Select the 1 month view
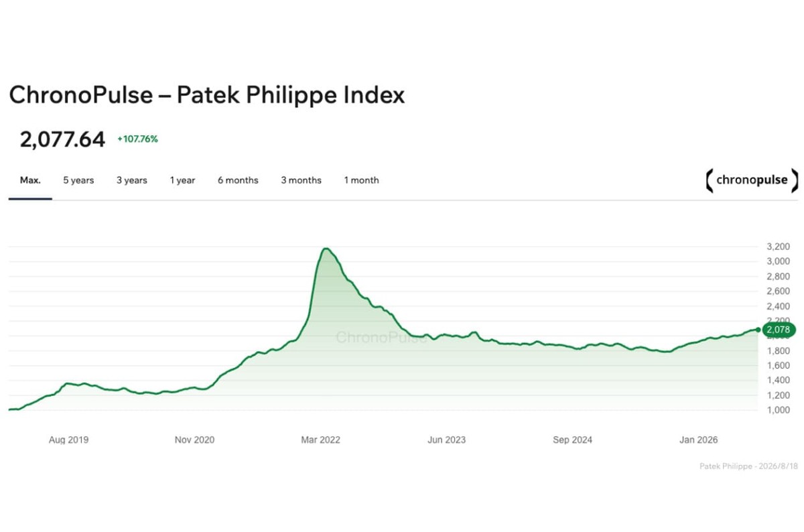This screenshot has height=532, width=804. coord(361,180)
